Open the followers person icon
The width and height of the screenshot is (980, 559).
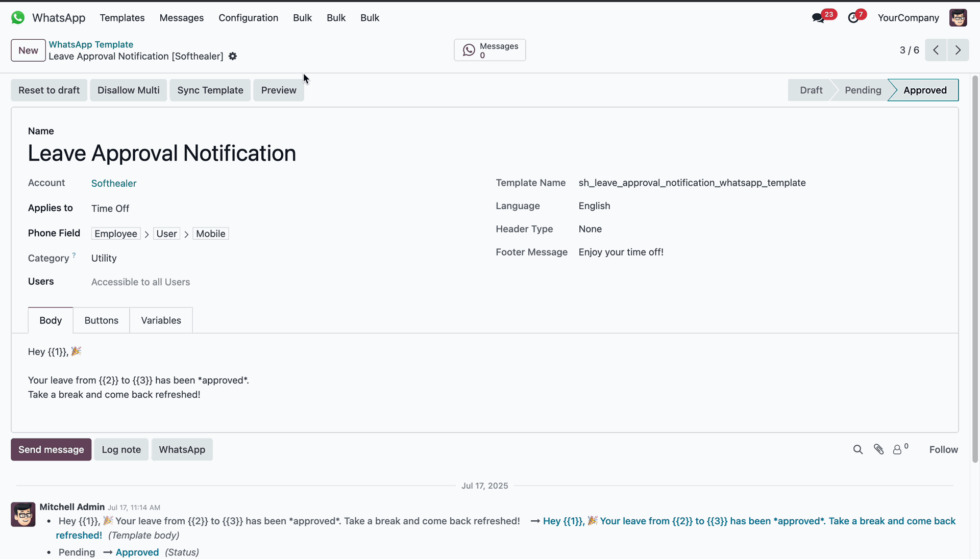pos(897,449)
